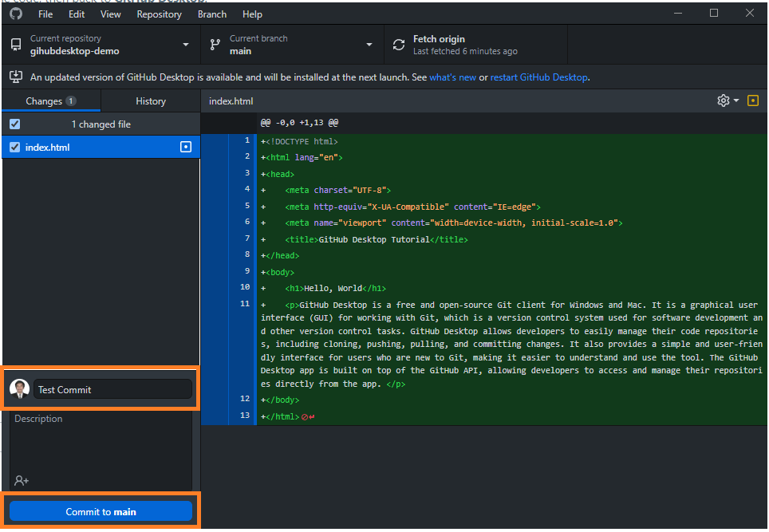The image size is (769, 532).
Task: Open the File menu
Action: [45, 14]
